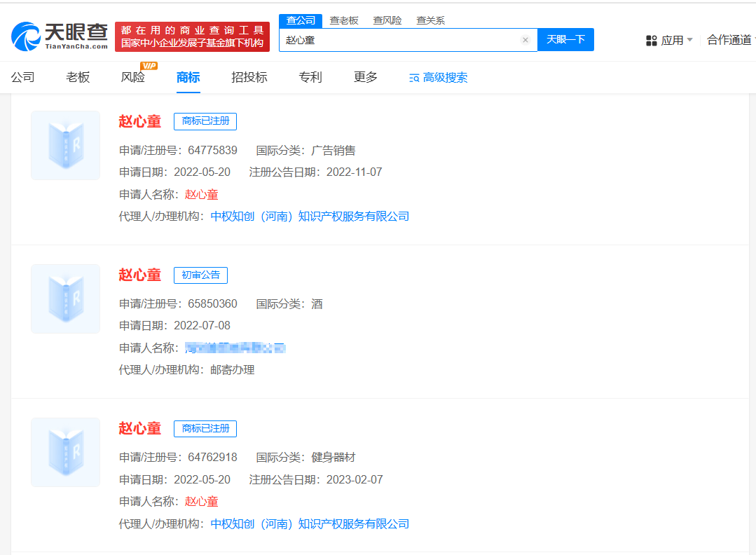Expand the 合作通道 dropdown
This screenshot has width=756, height=555.
[729, 40]
